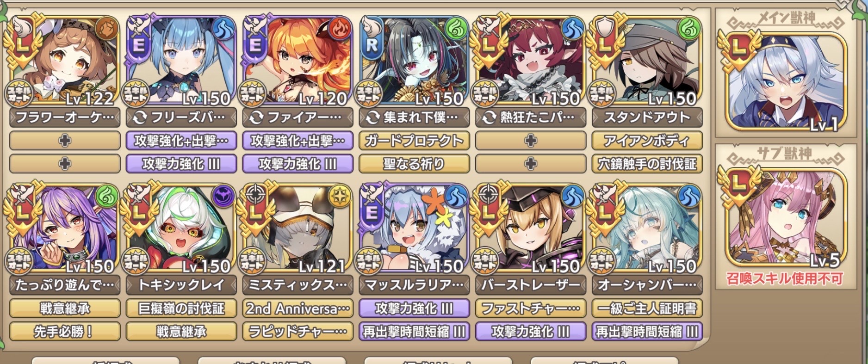Tap the swap icon on フリーズバ skill
The image size is (868, 364).
click(140, 117)
